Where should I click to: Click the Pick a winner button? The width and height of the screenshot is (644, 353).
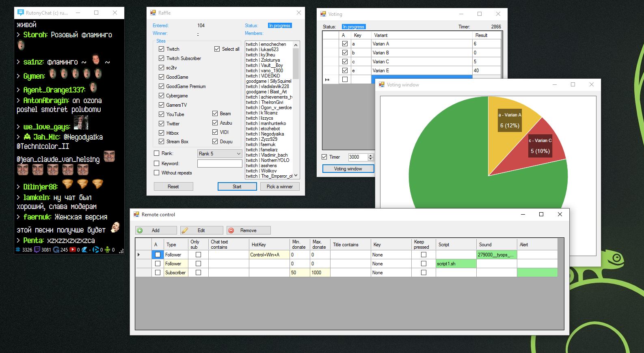(279, 187)
